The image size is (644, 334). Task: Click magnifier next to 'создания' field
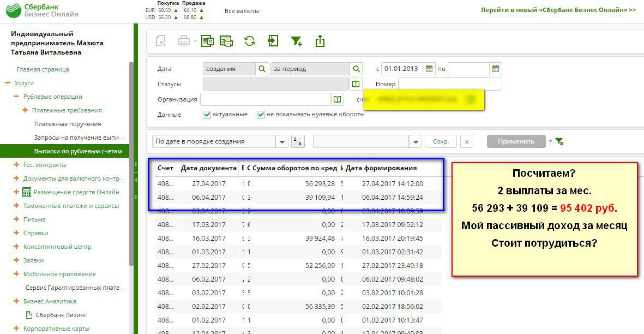tap(262, 69)
